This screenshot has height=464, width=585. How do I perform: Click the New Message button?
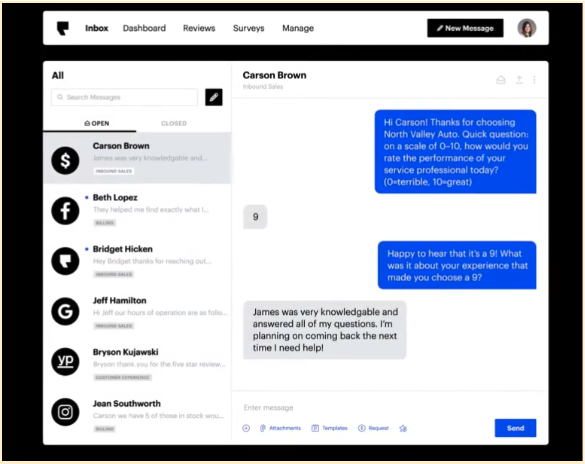(465, 28)
